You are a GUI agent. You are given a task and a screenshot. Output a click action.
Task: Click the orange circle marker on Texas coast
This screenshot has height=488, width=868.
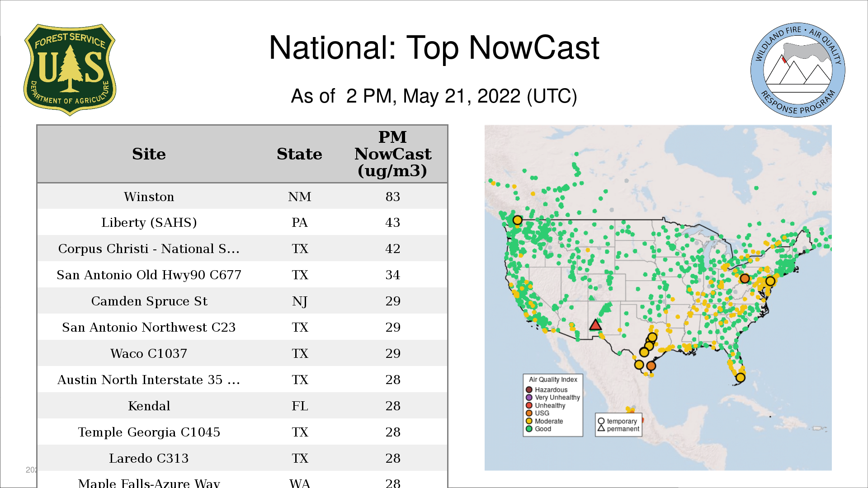point(651,366)
